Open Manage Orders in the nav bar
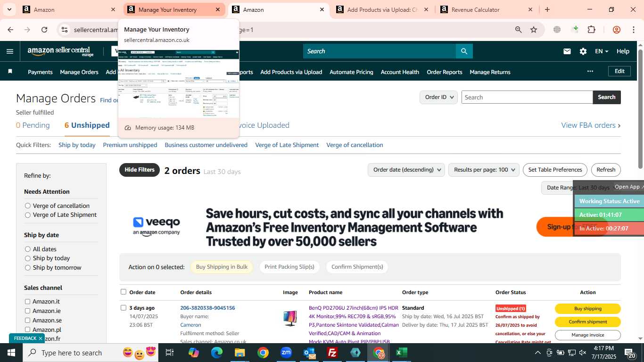This screenshot has height=362, width=644. pos(79,72)
